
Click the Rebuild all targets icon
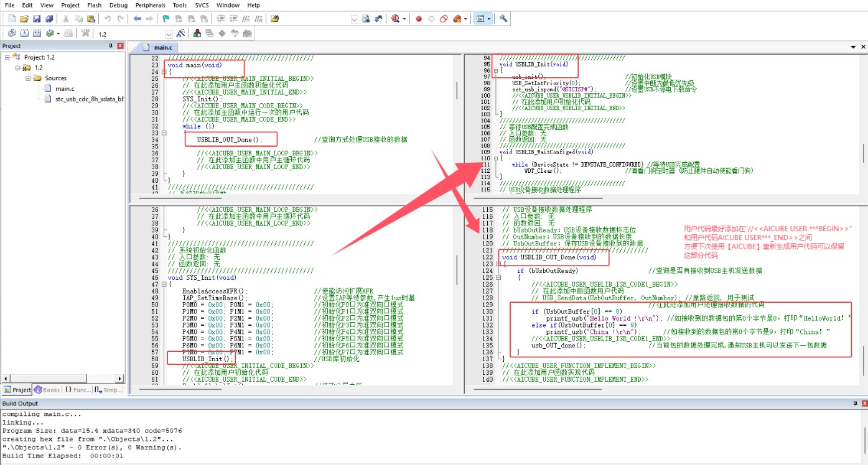(37, 34)
